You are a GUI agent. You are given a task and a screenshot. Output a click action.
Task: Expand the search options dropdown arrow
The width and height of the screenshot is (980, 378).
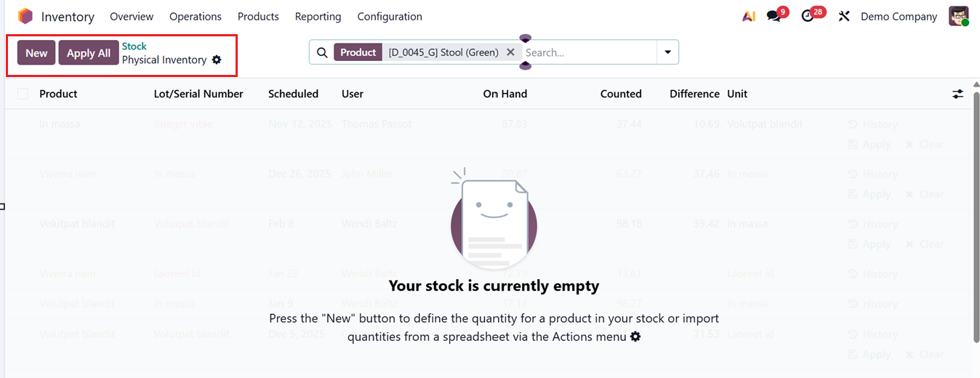coord(667,52)
